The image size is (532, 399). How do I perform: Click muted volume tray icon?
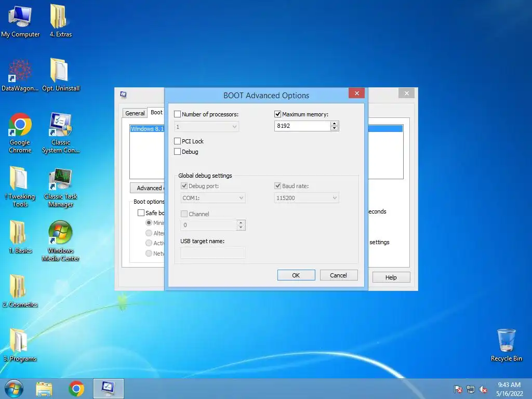coord(483,389)
